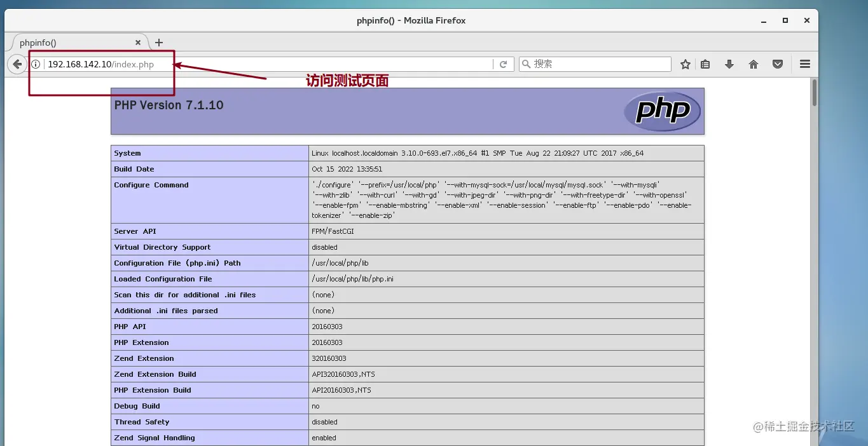Viewport: 868px width, 446px height.
Task: Reload the phpinfo page
Action: (x=503, y=64)
